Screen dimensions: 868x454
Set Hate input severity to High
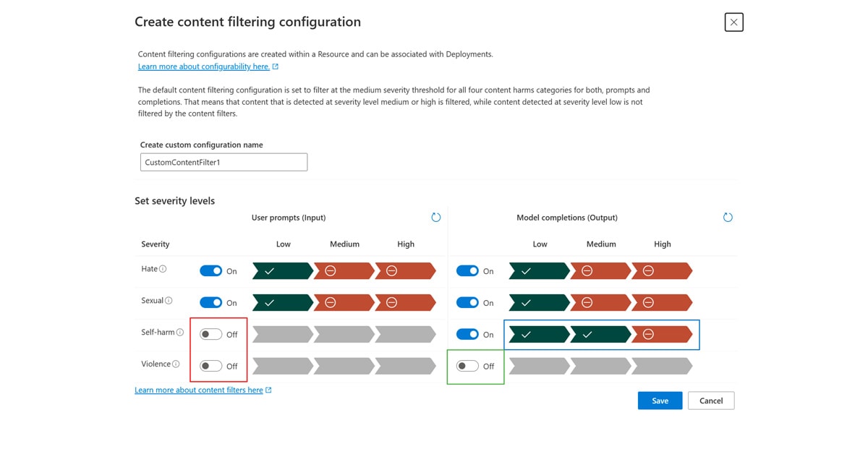point(406,270)
